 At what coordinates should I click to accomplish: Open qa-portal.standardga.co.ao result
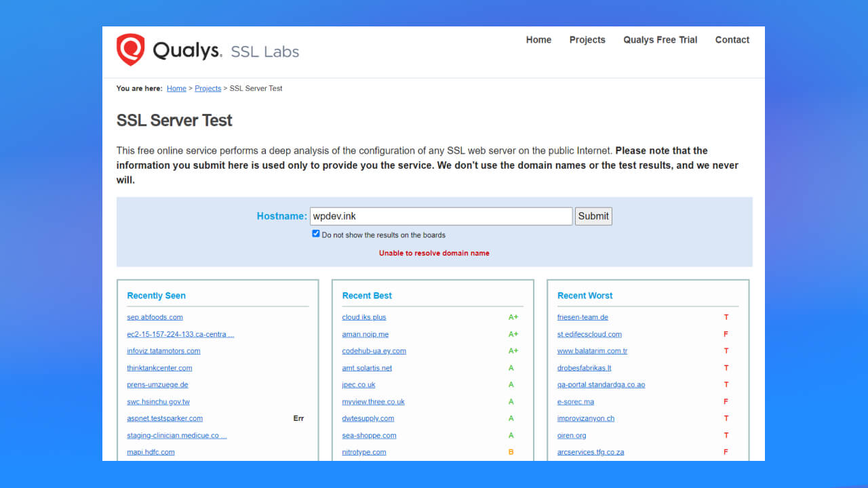601,385
